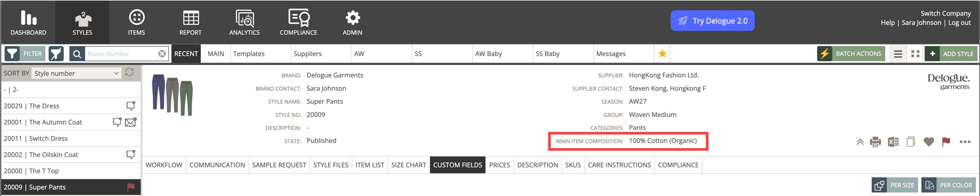Screen dimensions: 980x196
Task: Click the Name, Number search field
Action: (122, 54)
